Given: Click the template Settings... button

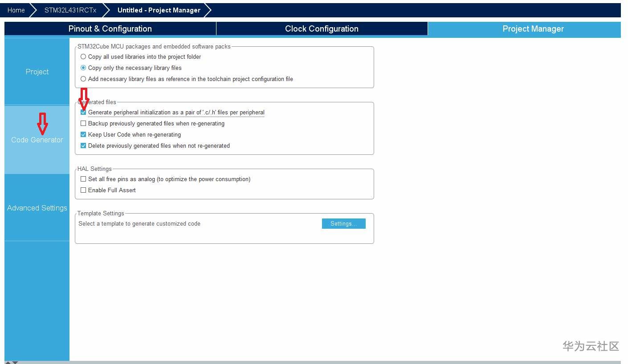Looking at the screenshot, I should [x=343, y=223].
